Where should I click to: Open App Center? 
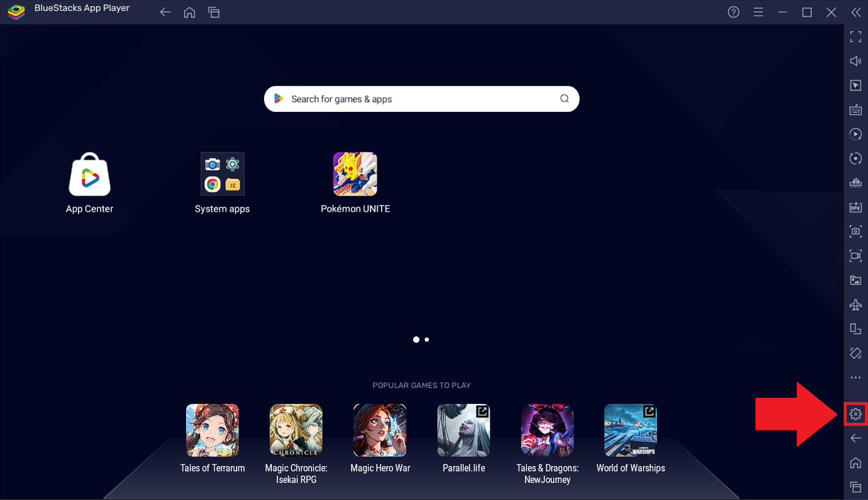89,182
